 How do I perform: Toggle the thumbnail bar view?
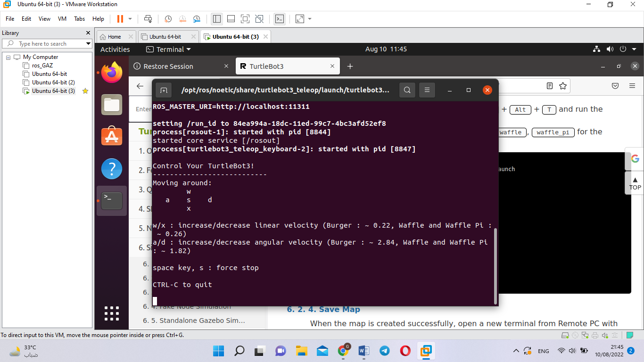(231, 19)
